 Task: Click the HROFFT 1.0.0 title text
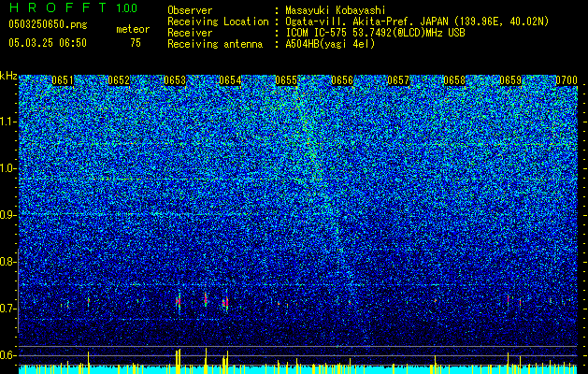point(73,7)
